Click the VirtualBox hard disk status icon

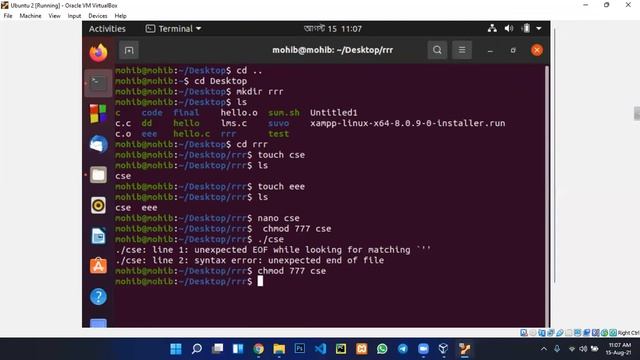523,333
